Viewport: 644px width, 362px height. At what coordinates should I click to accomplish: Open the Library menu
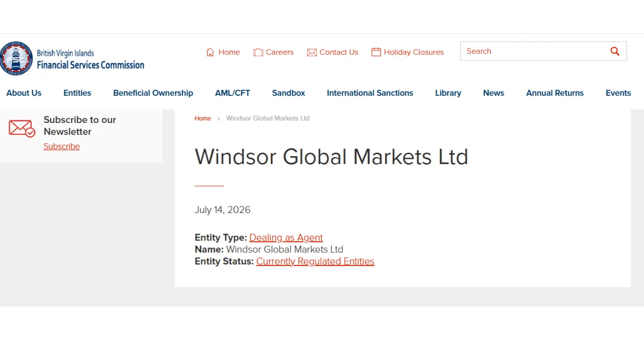[448, 93]
